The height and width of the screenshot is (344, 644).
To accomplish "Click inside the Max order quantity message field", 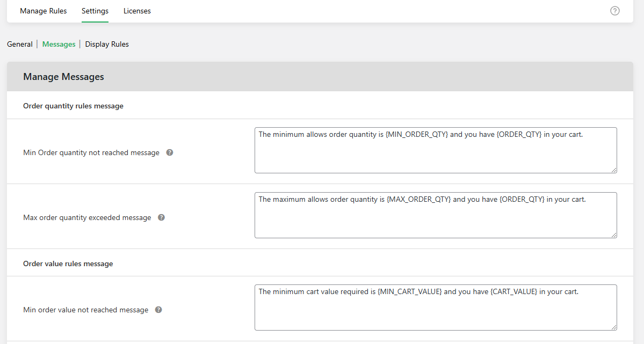I will (435, 215).
